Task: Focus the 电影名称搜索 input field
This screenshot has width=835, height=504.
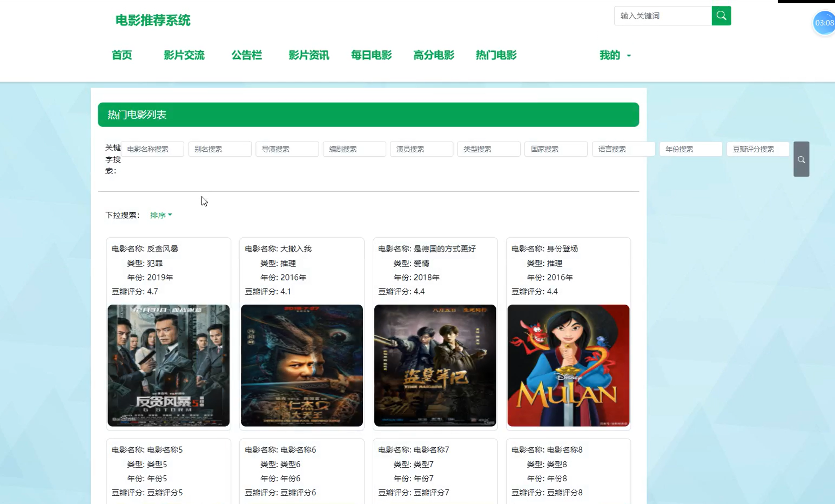Action: pyautogui.click(x=153, y=149)
